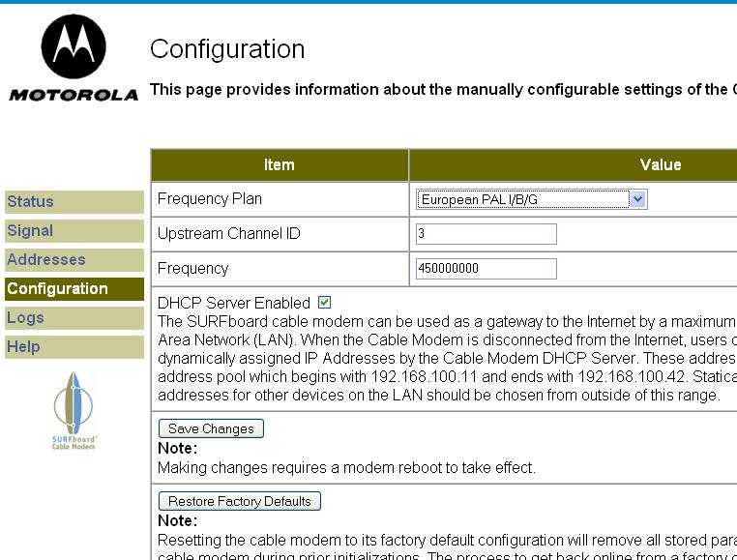Click the SURFboard Cable Modem logo
The height and width of the screenshot is (560, 737).
(74, 411)
